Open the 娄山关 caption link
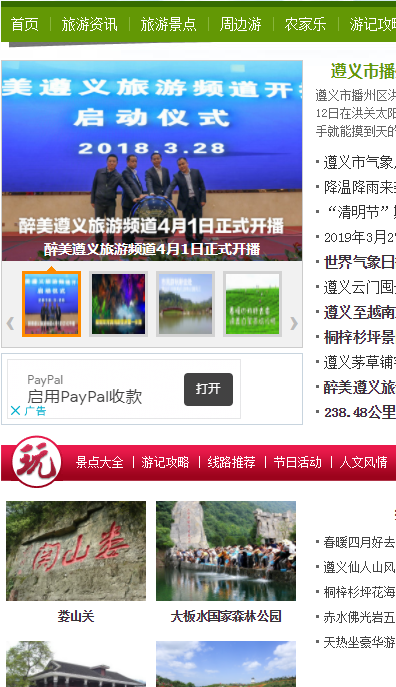 point(76,616)
